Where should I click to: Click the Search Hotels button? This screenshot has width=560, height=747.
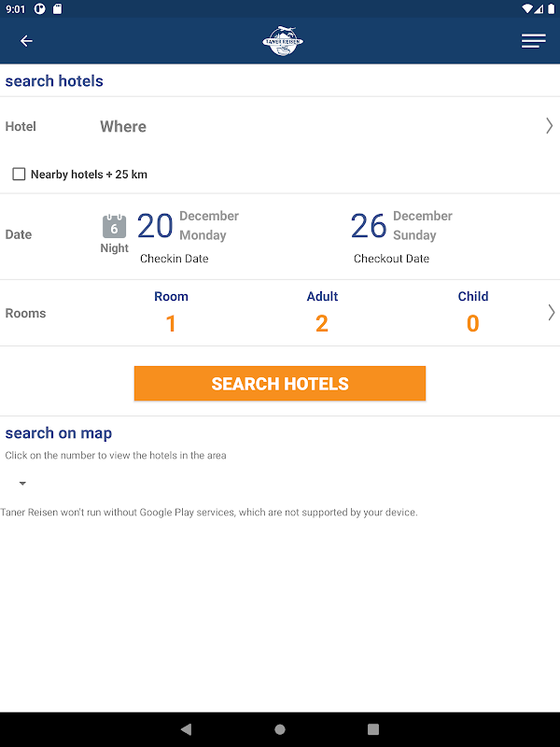280,384
